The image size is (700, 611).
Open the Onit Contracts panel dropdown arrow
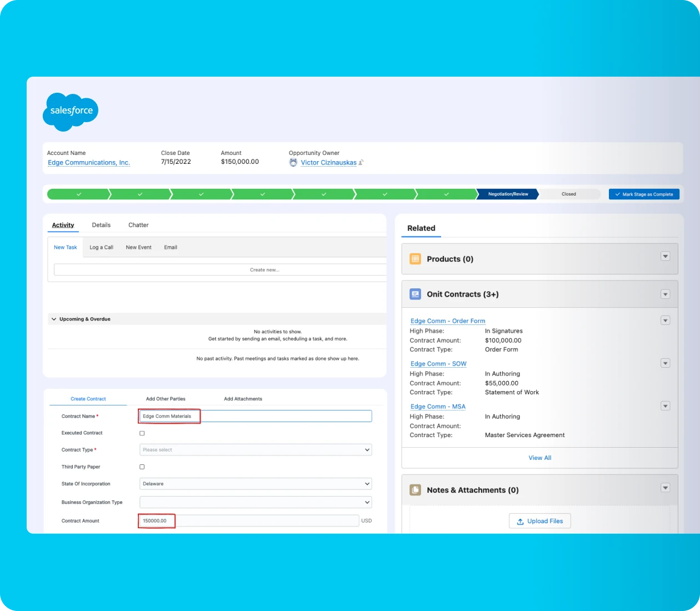coord(666,294)
